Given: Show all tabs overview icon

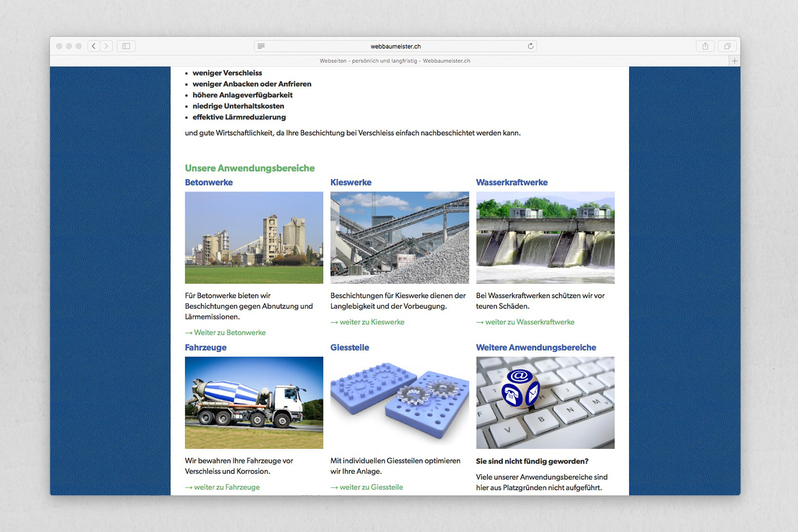Looking at the screenshot, I should point(727,46).
